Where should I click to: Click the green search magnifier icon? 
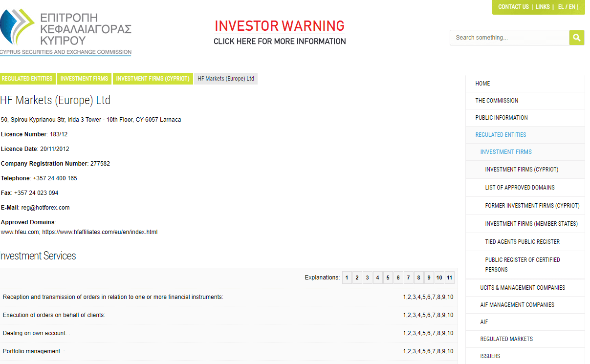(576, 38)
